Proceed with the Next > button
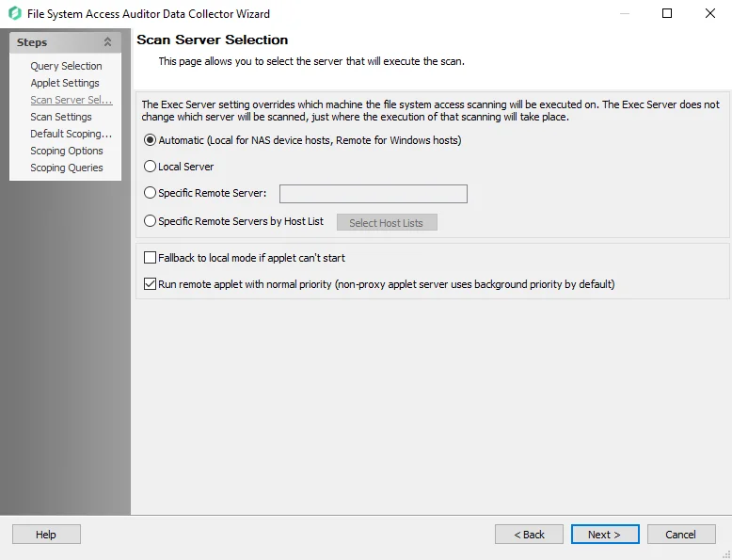Screen dimensions: 732x560 coord(605,535)
